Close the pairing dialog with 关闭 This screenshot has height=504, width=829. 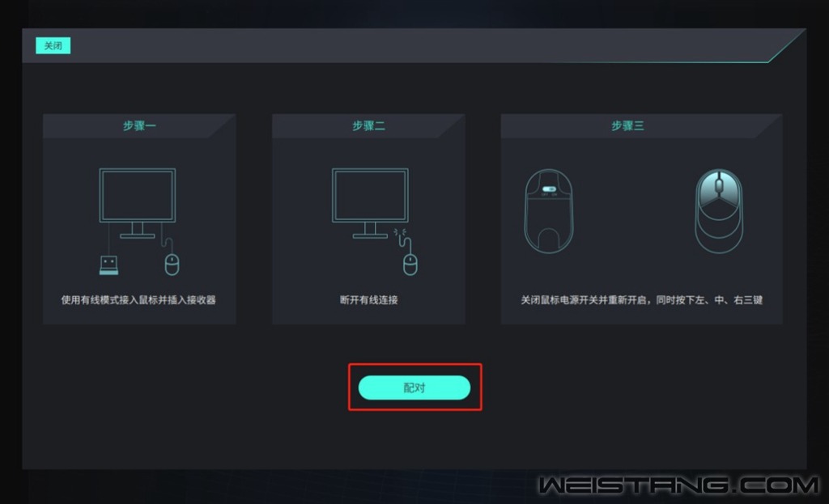pos(53,45)
